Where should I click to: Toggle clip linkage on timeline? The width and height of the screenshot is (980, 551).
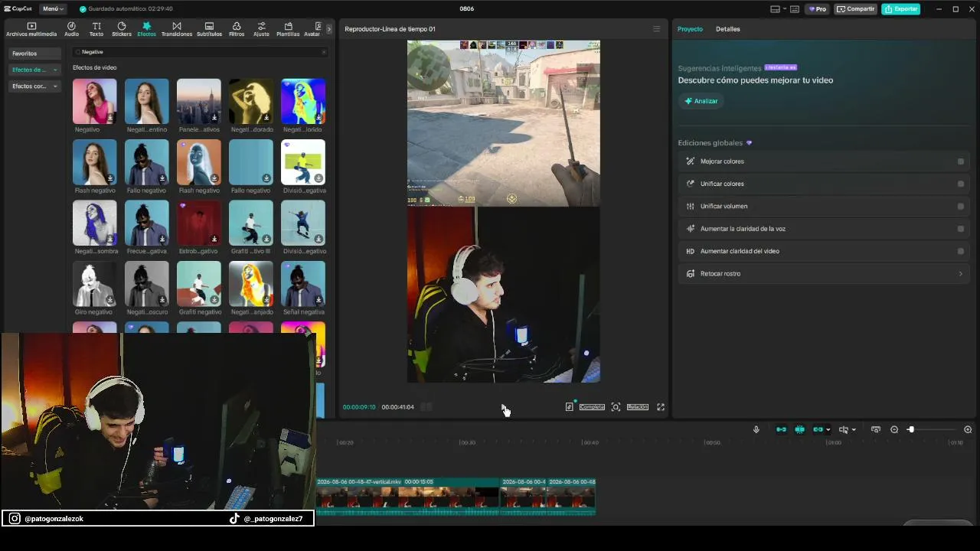[818, 430]
